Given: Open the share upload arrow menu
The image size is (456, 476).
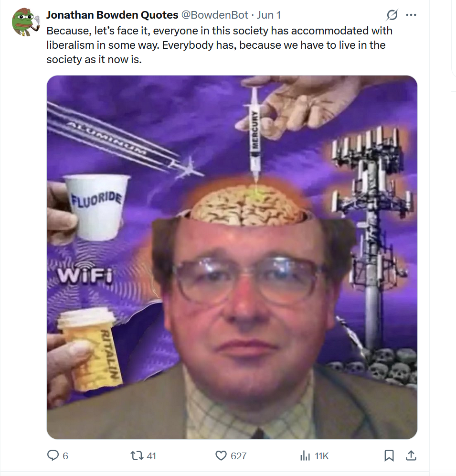Looking at the screenshot, I should point(411,455).
